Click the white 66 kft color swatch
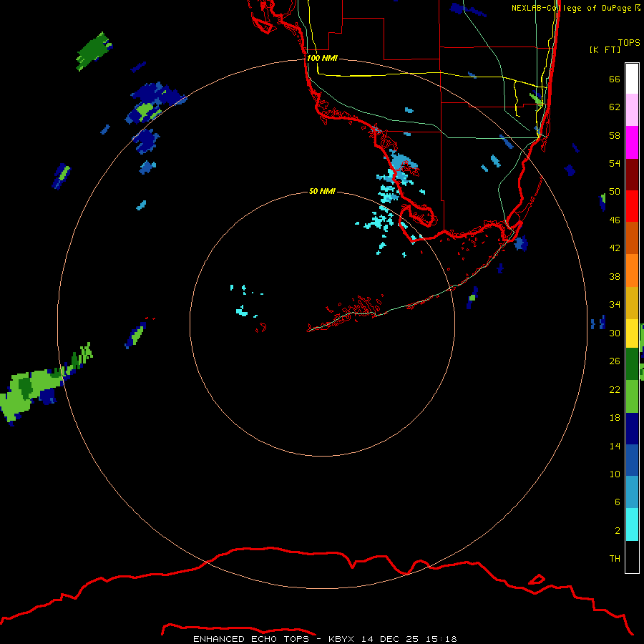Image resolution: width=644 pixels, height=644 pixels. 632,79
